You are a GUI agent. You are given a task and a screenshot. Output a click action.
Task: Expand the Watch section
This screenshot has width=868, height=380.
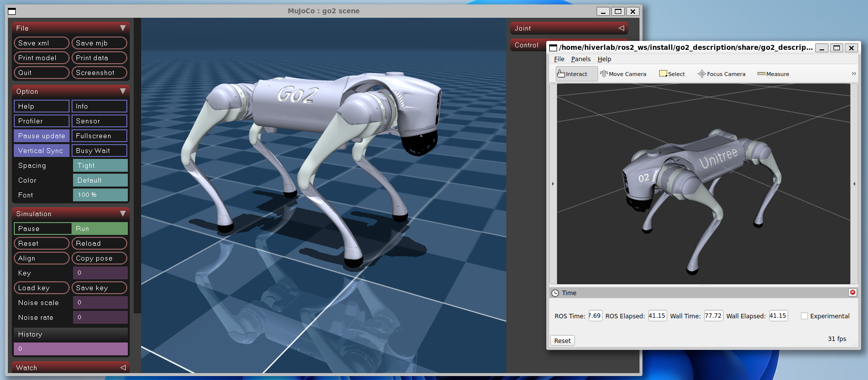(71, 367)
